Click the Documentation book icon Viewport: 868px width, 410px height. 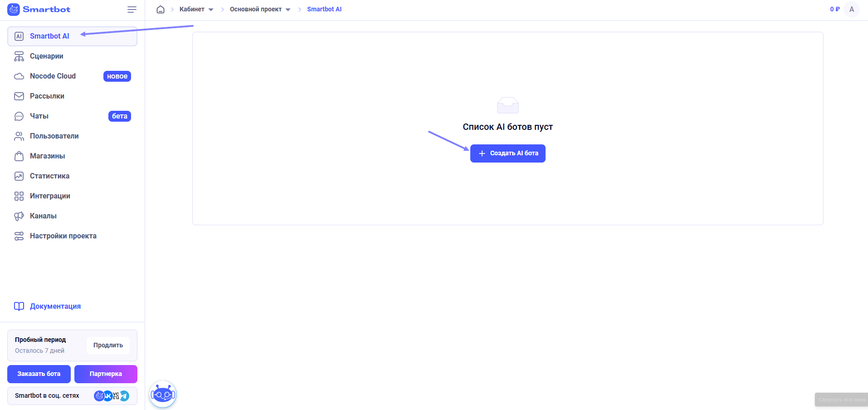(19, 306)
